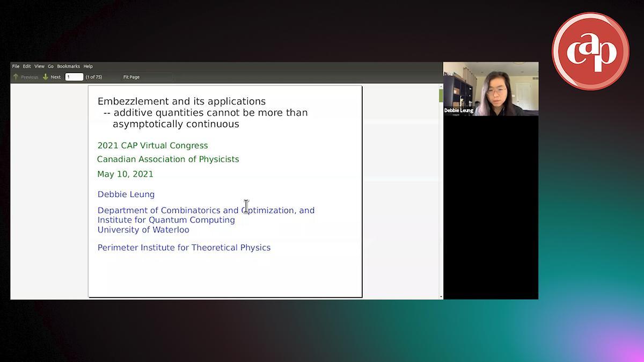This screenshot has width=644, height=362.
Task: Open the File menu
Action: point(16,67)
